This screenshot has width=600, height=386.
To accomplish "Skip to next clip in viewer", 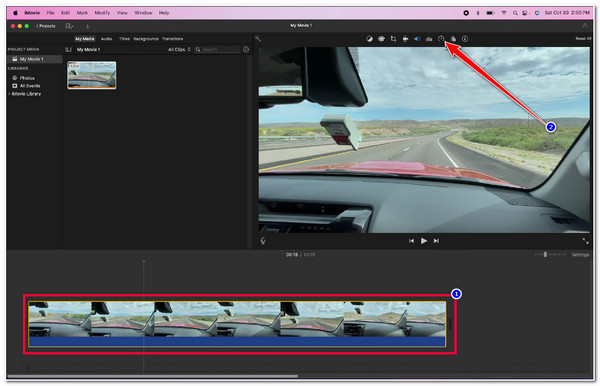I will (x=436, y=241).
